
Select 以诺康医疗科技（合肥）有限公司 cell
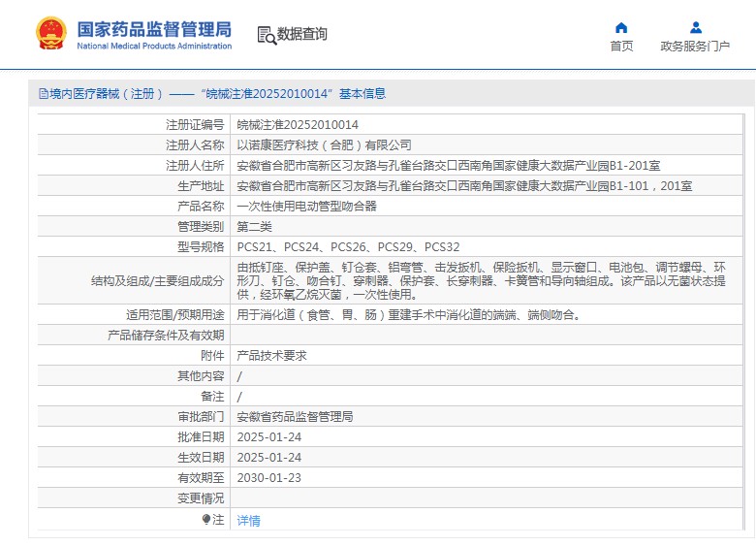point(324,145)
